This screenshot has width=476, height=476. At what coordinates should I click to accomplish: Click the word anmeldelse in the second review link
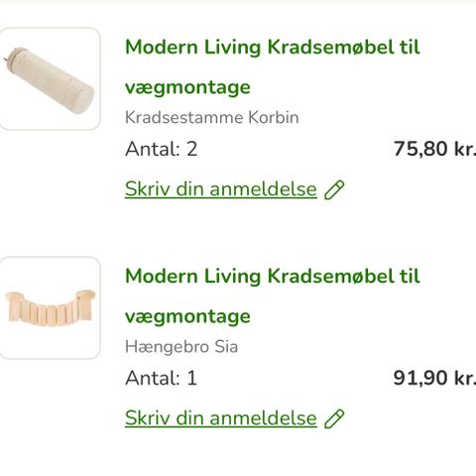[x=263, y=418]
